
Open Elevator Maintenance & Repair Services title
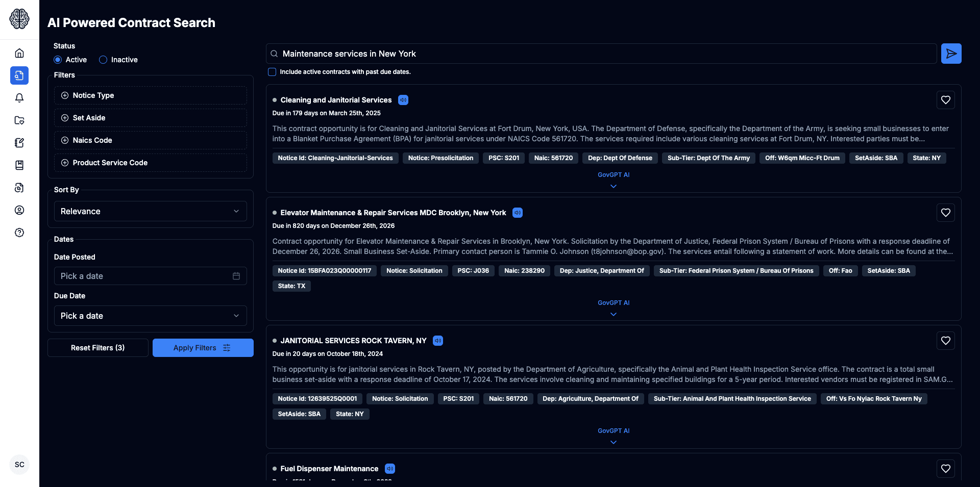tap(393, 213)
